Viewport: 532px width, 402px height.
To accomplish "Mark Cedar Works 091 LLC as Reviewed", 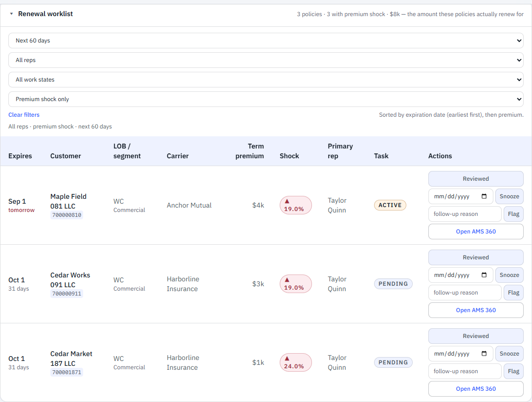I will 476,257.
